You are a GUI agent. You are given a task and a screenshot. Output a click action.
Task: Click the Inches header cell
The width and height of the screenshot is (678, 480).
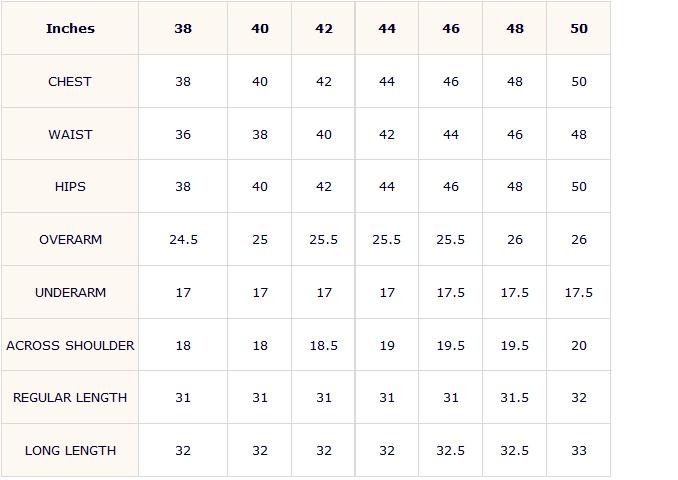[x=70, y=29]
